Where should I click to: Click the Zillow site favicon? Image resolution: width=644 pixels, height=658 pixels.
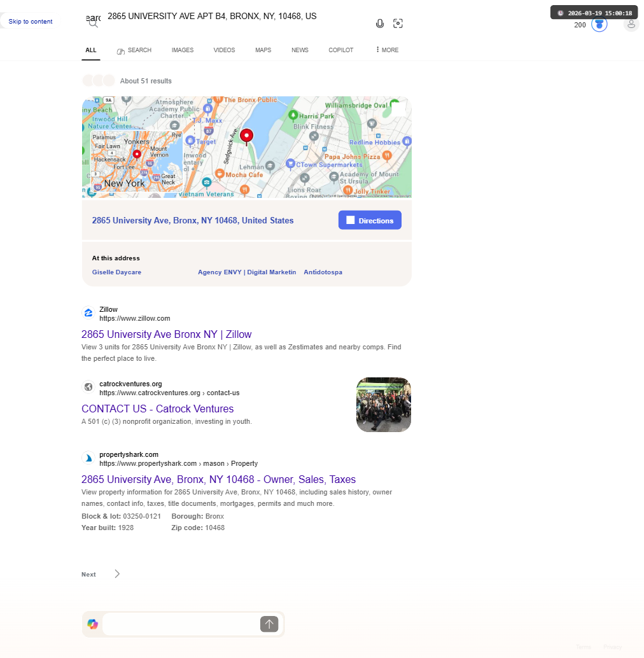click(x=88, y=313)
